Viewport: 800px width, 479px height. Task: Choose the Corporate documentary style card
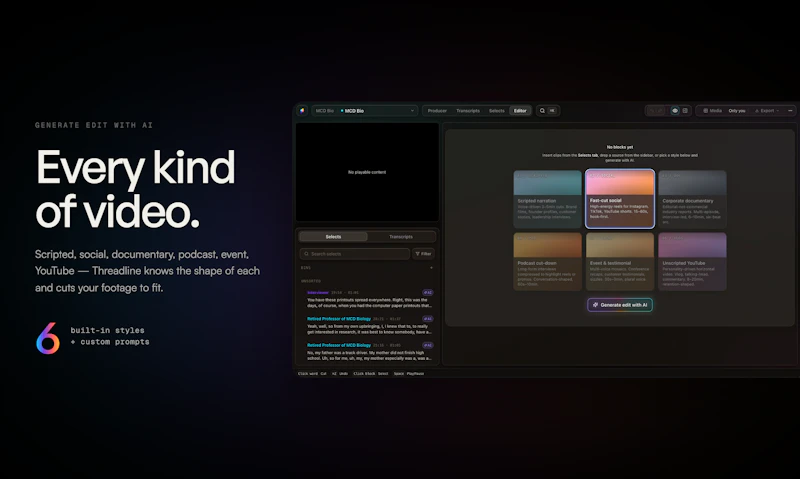(692, 199)
